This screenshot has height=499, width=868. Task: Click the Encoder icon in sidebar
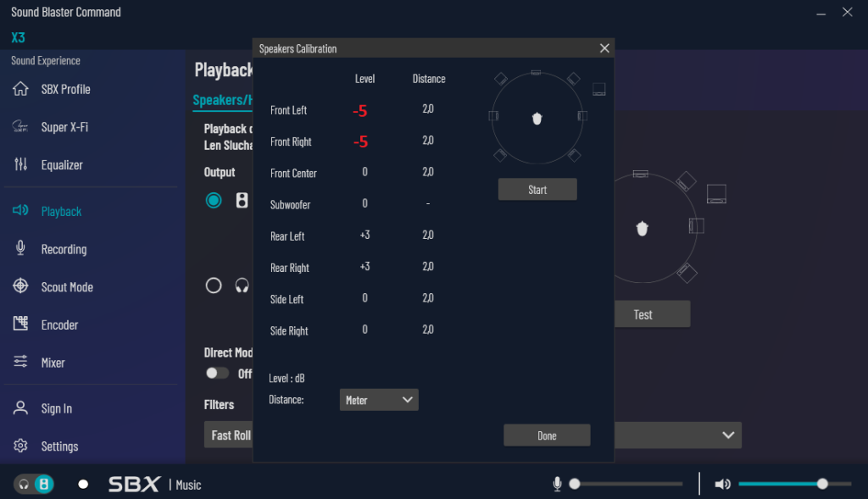coord(21,324)
